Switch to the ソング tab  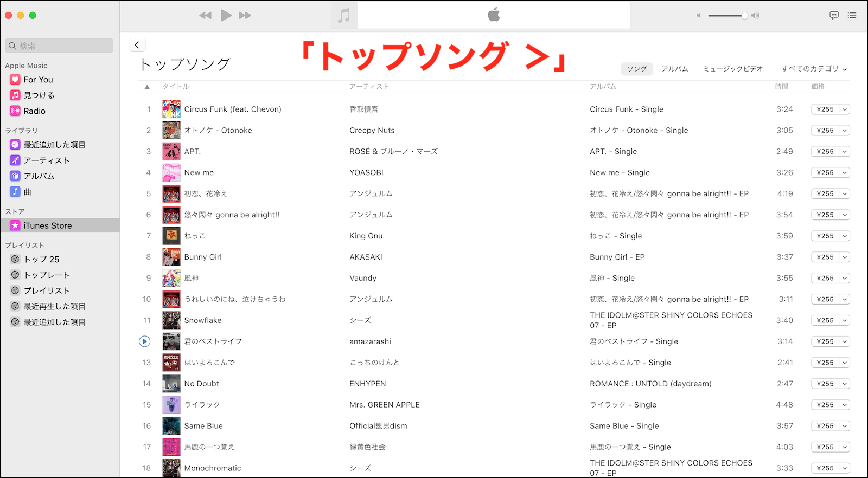(x=637, y=69)
